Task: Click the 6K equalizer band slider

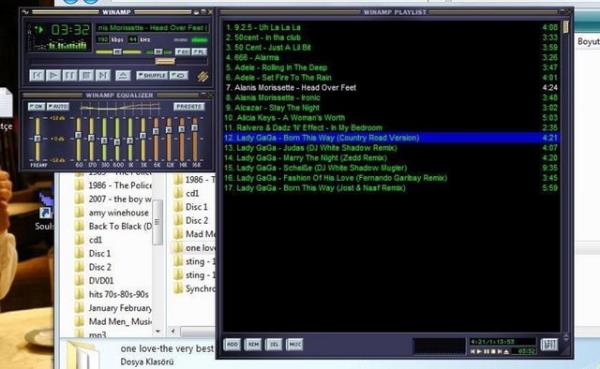Action: (x=156, y=139)
